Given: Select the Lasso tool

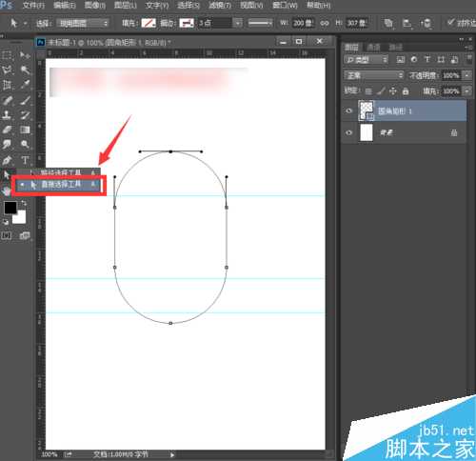Looking at the screenshot, I should click(x=7, y=70).
